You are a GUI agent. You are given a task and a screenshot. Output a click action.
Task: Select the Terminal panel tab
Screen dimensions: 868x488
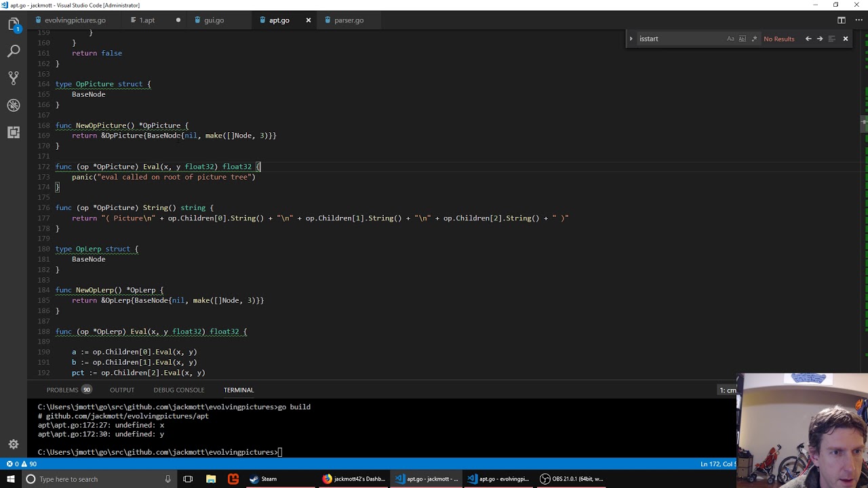(x=239, y=390)
